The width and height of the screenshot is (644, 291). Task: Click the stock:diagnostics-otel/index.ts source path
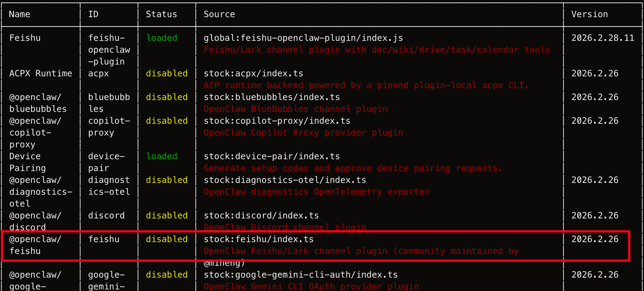point(285,180)
